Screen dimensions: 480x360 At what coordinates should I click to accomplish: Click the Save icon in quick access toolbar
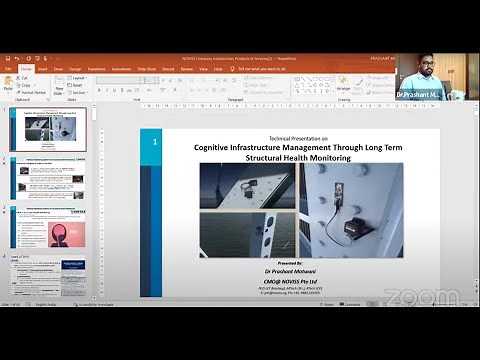8,58
